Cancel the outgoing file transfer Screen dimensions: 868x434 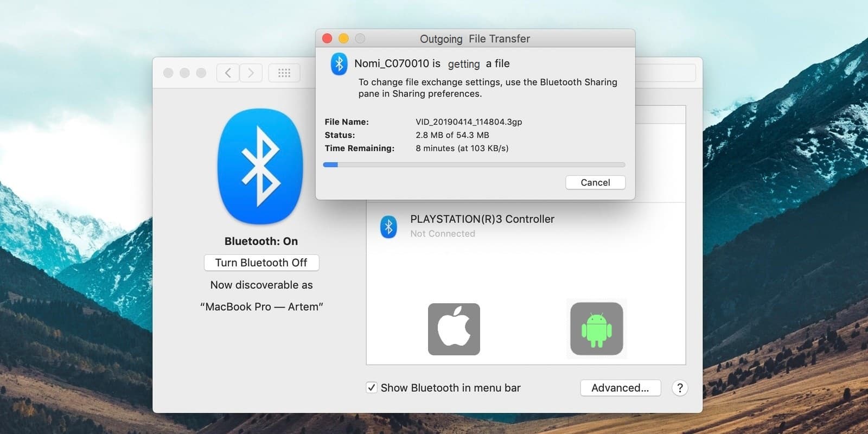pyautogui.click(x=595, y=182)
